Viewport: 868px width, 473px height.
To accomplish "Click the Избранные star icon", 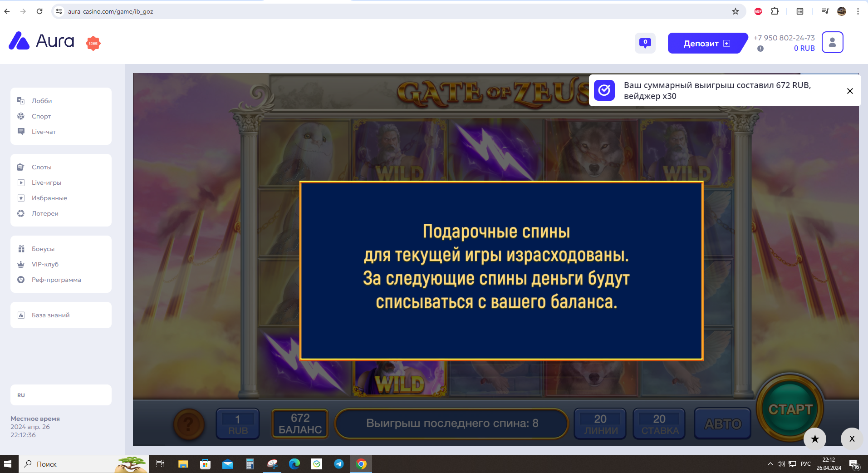I will (21, 198).
